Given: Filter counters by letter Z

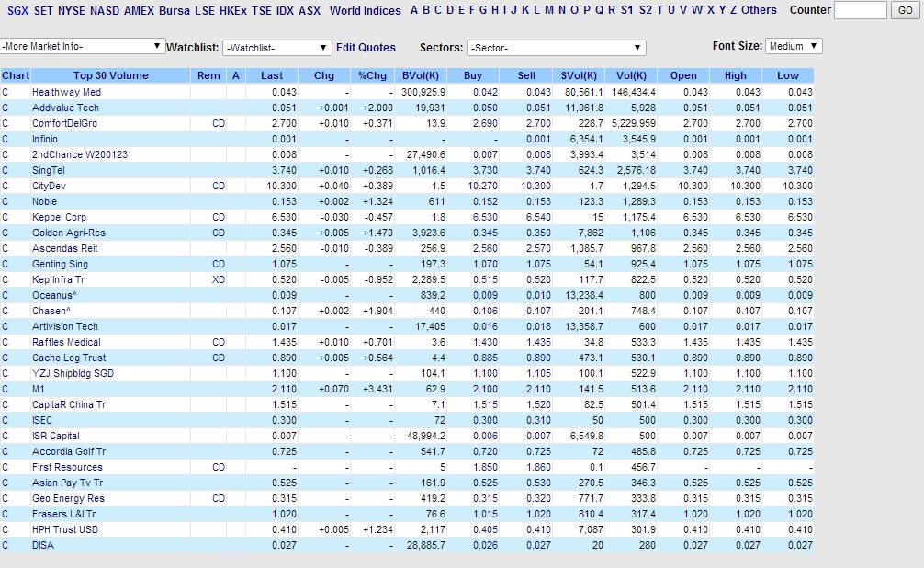Looking at the screenshot, I should tap(734, 10).
